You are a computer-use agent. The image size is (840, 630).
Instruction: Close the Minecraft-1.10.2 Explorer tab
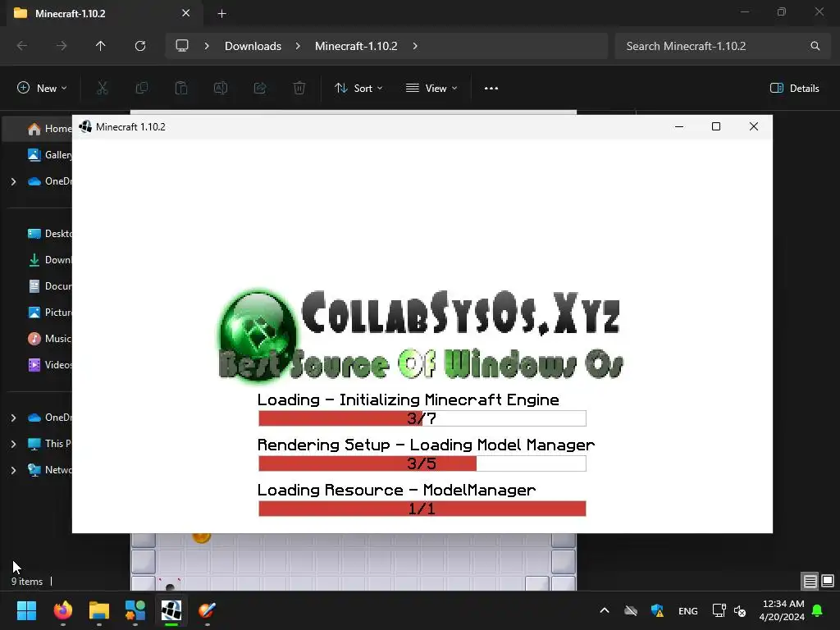coord(186,13)
